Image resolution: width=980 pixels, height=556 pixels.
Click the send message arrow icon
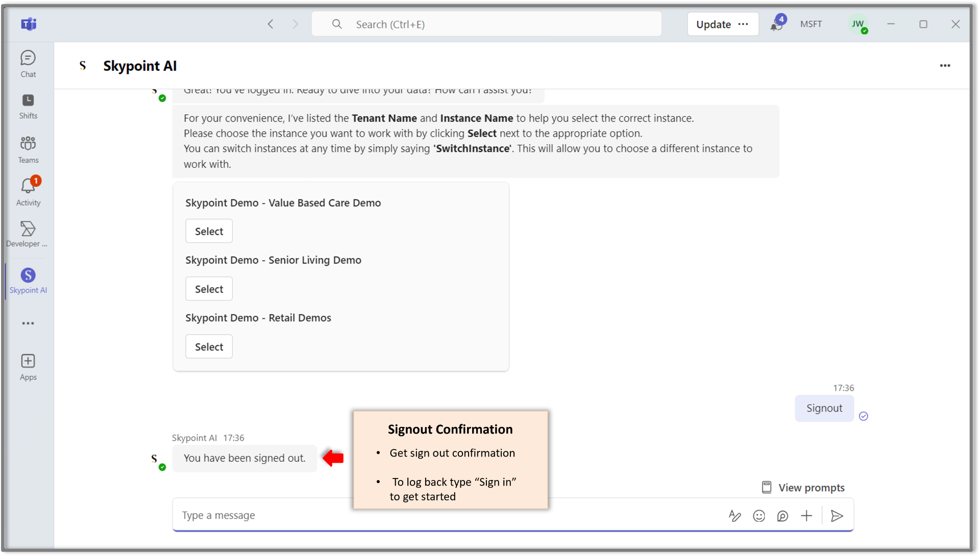(837, 516)
